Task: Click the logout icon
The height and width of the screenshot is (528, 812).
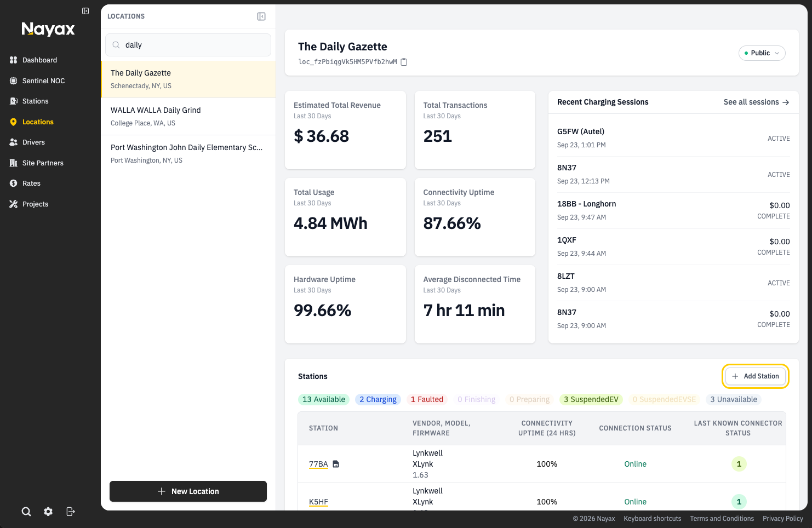Action: (71, 512)
